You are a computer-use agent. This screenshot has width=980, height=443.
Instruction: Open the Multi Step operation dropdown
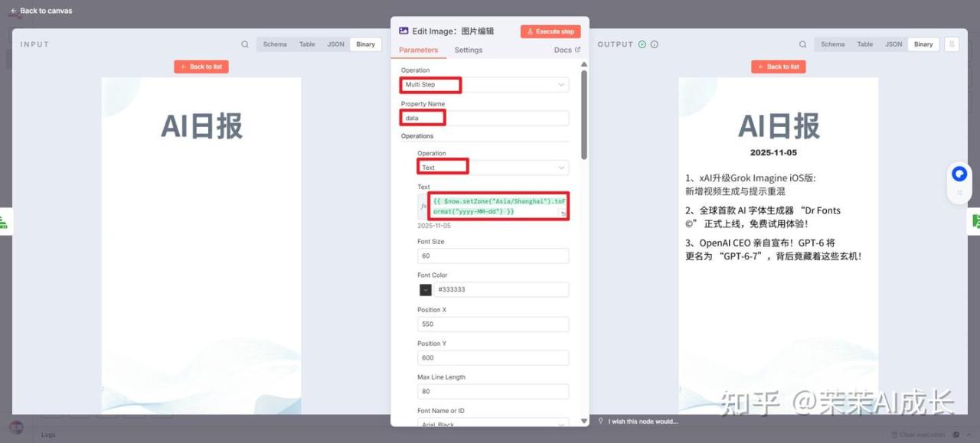[x=485, y=85]
